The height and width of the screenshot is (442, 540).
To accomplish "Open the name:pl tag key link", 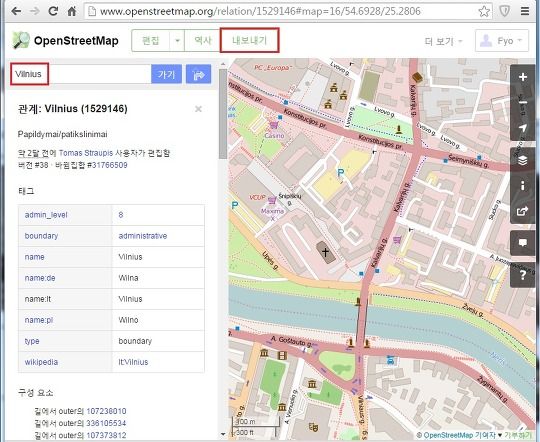I will (39, 320).
